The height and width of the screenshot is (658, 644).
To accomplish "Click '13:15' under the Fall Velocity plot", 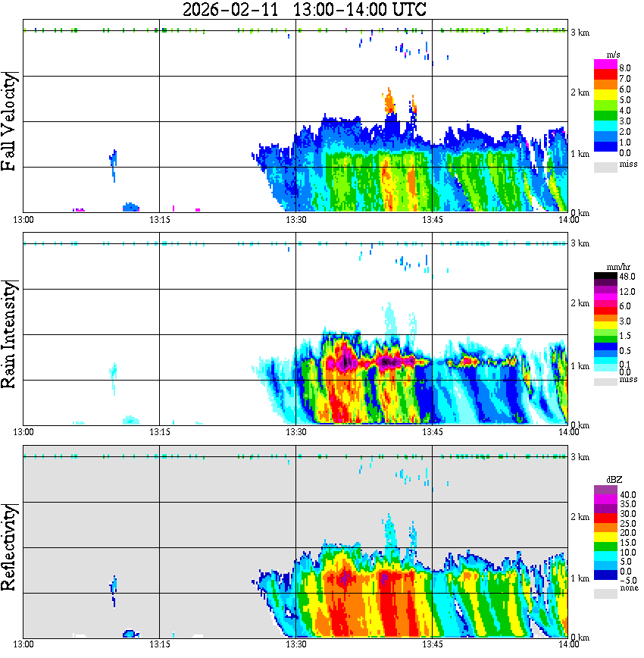I will (x=160, y=220).
